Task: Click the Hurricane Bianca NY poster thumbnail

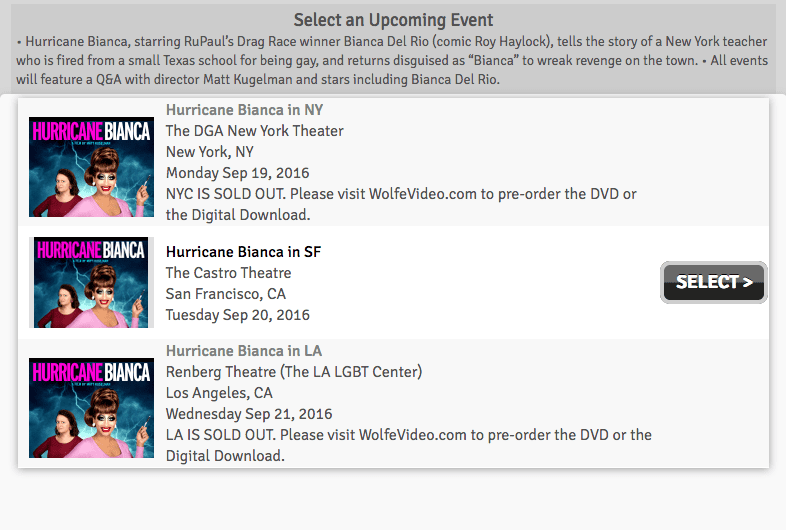Action: (x=91, y=166)
